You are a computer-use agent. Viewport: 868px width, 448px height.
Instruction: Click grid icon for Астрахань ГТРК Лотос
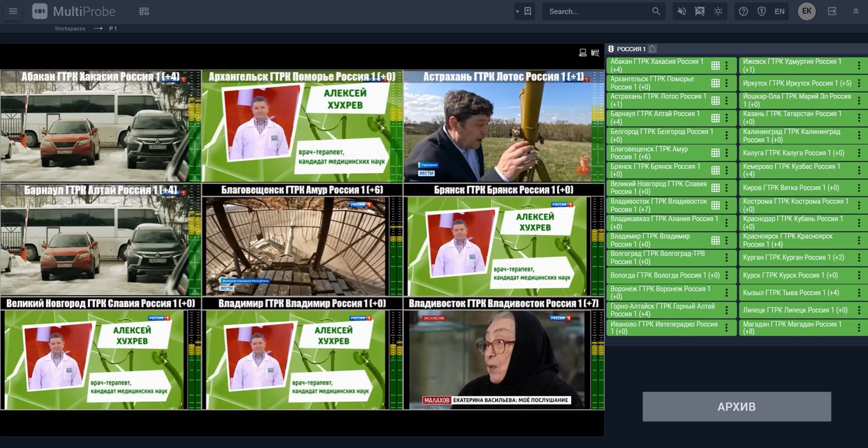tap(715, 100)
